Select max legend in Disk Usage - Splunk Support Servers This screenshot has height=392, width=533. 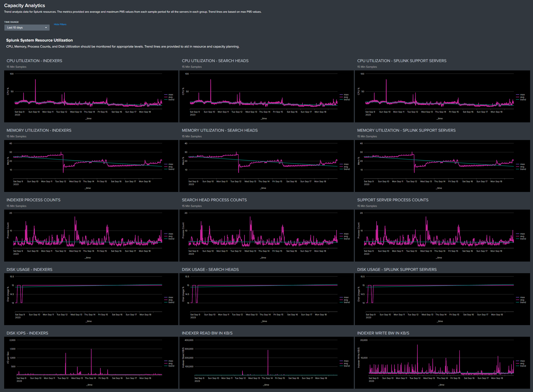coord(520,297)
